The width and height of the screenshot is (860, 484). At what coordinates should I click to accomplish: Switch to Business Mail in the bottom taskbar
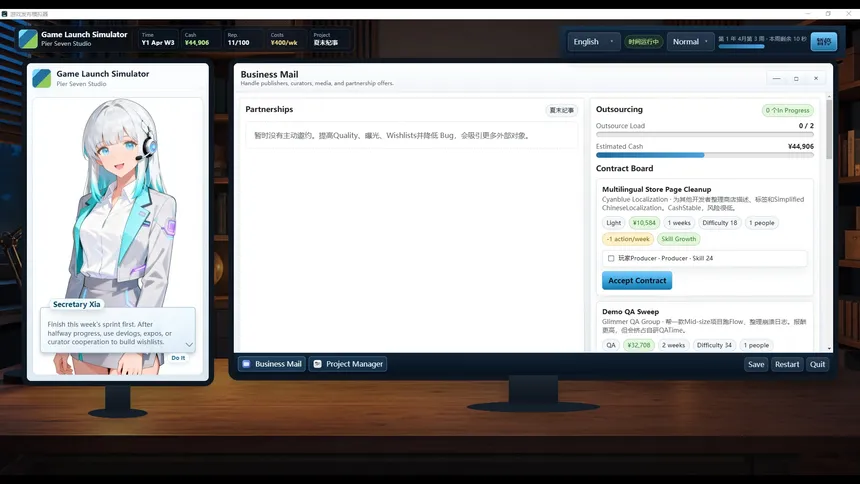pyautogui.click(x=272, y=364)
